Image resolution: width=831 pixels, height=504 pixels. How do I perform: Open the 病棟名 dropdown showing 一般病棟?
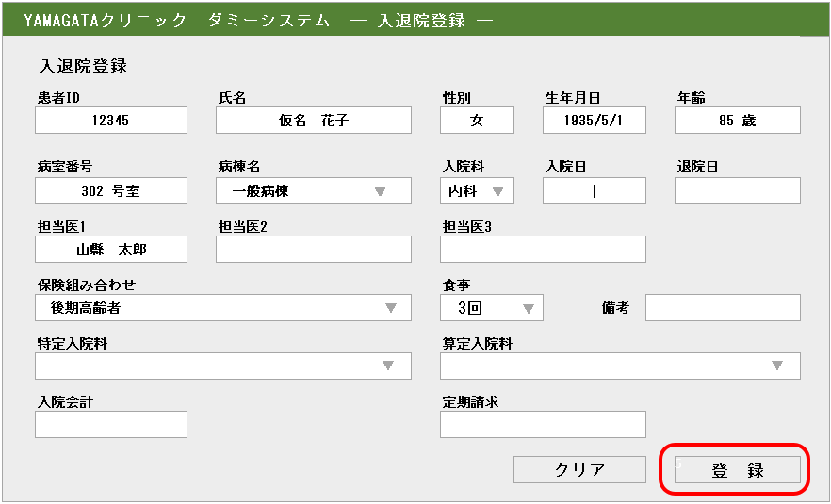coord(314,191)
